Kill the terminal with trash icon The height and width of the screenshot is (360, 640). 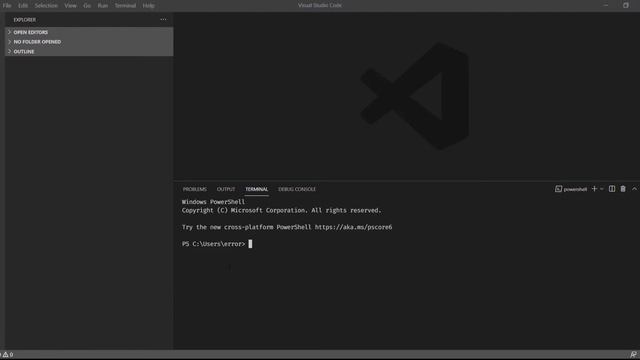coord(623,189)
